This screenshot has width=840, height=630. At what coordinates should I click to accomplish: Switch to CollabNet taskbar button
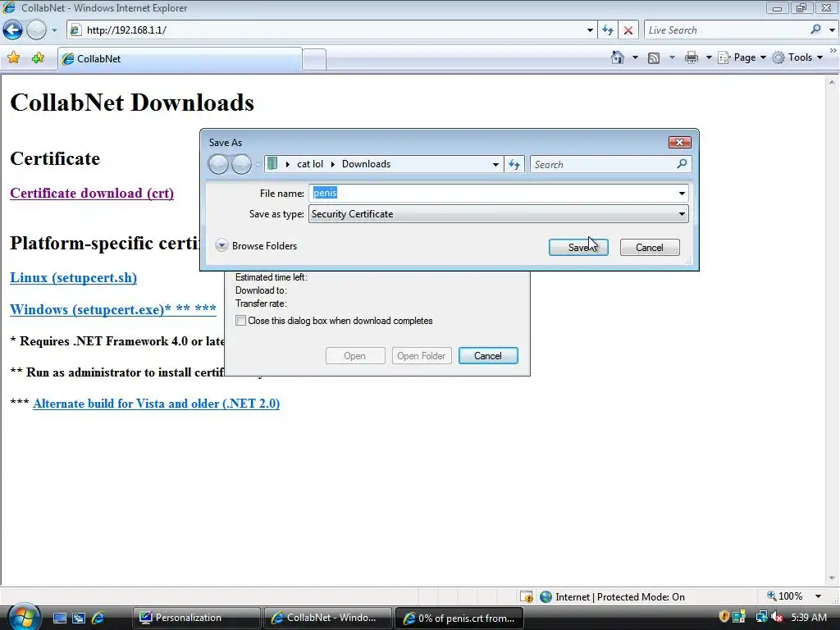coord(327,618)
